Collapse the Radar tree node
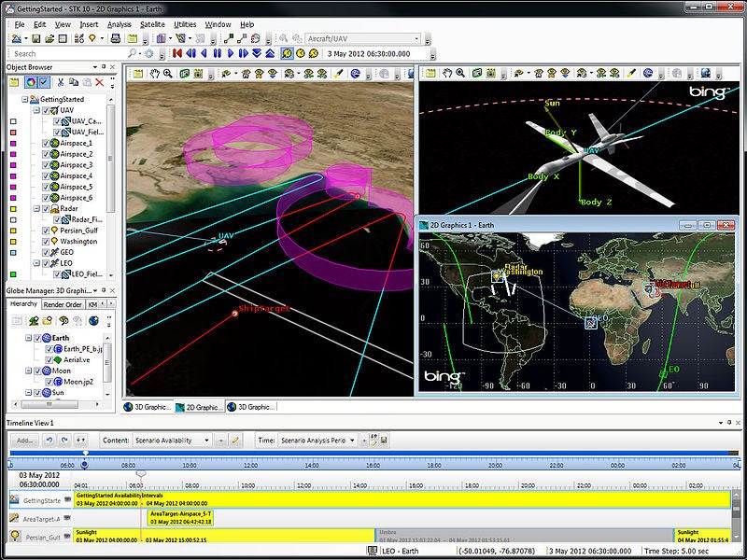Image resolution: width=747 pixels, height=560 pixels. (x=36, y=209)
